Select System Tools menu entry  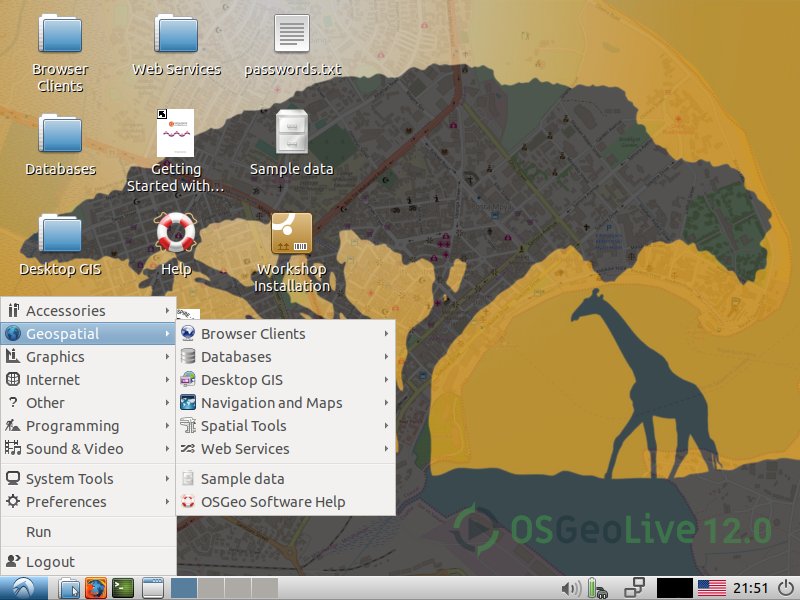point(88,479)
